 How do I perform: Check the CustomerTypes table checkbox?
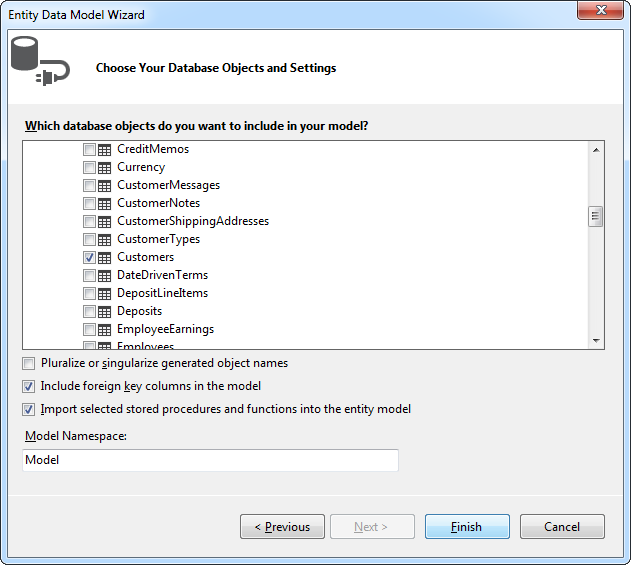(89, 239)
